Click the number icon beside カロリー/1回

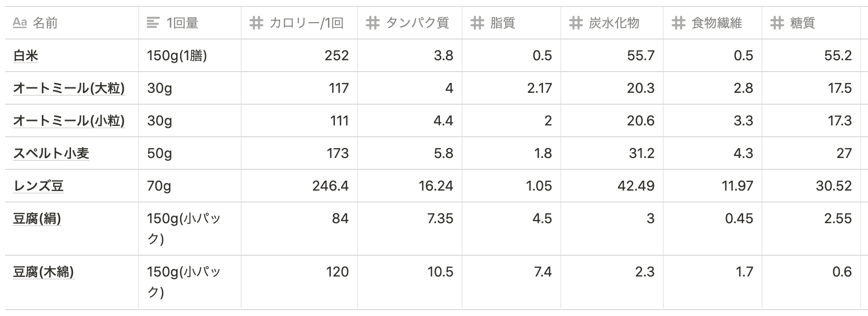click(256, 23)
